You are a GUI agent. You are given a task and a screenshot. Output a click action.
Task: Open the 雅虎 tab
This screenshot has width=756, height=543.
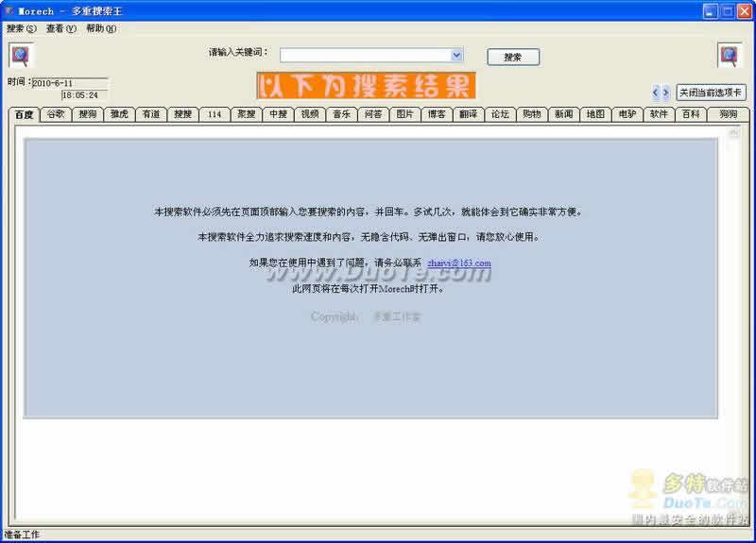[120, 114]
